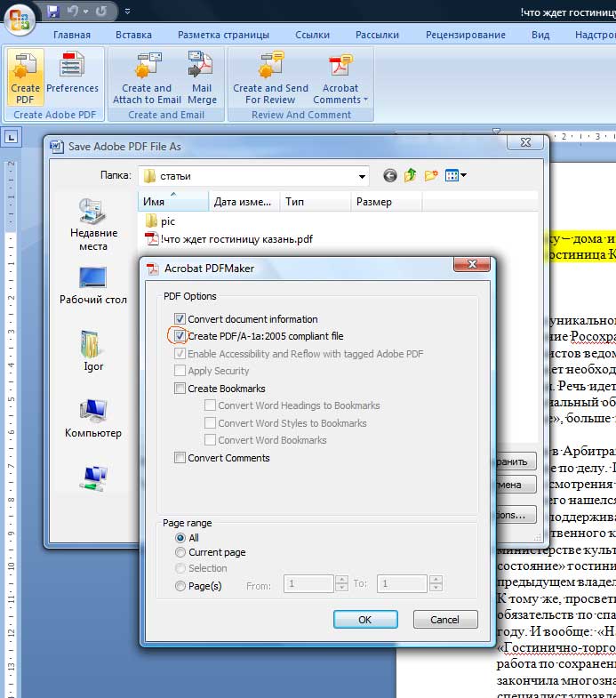
Task: Sort by the Дата изме... column header
Action: coord(244,202)
